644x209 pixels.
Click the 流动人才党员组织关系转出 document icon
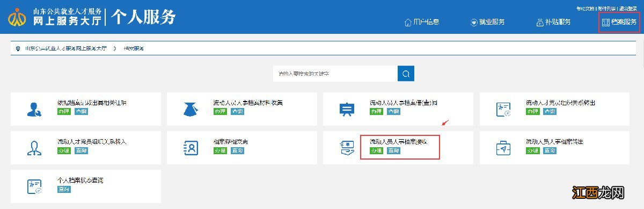click(503, 109)
